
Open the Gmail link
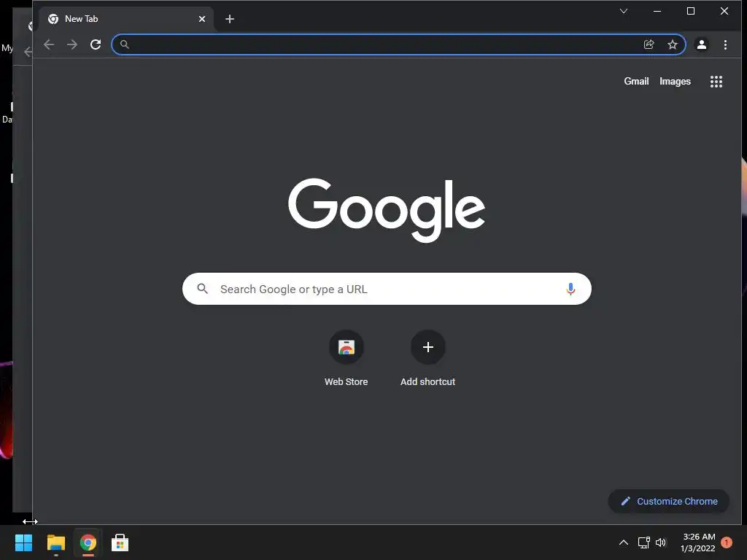(636, 82)
